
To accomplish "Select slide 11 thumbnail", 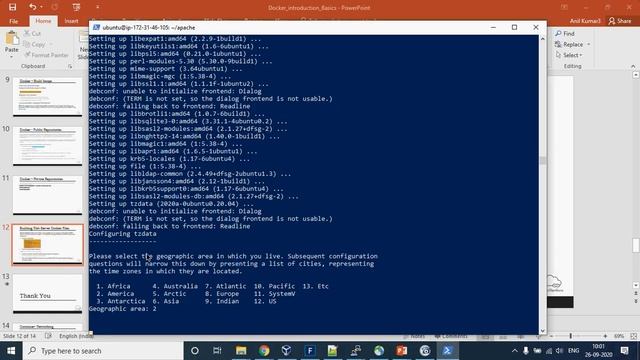I will [x=47, y=195].
